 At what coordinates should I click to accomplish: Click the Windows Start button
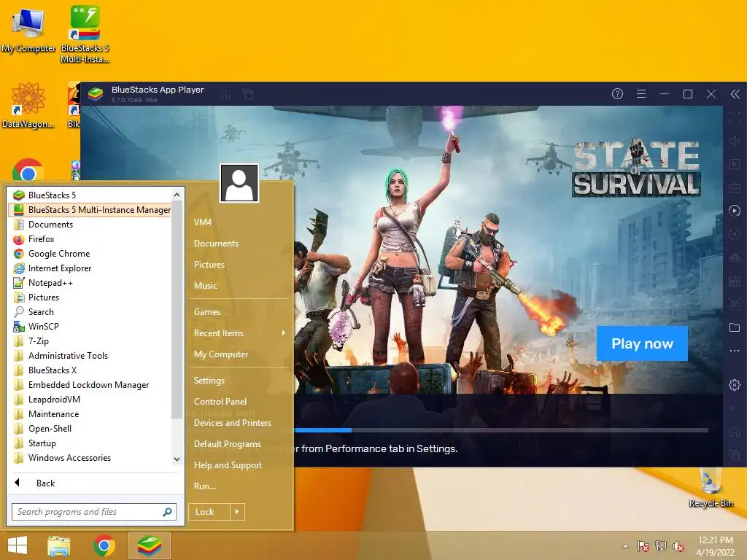coord(18,545)
